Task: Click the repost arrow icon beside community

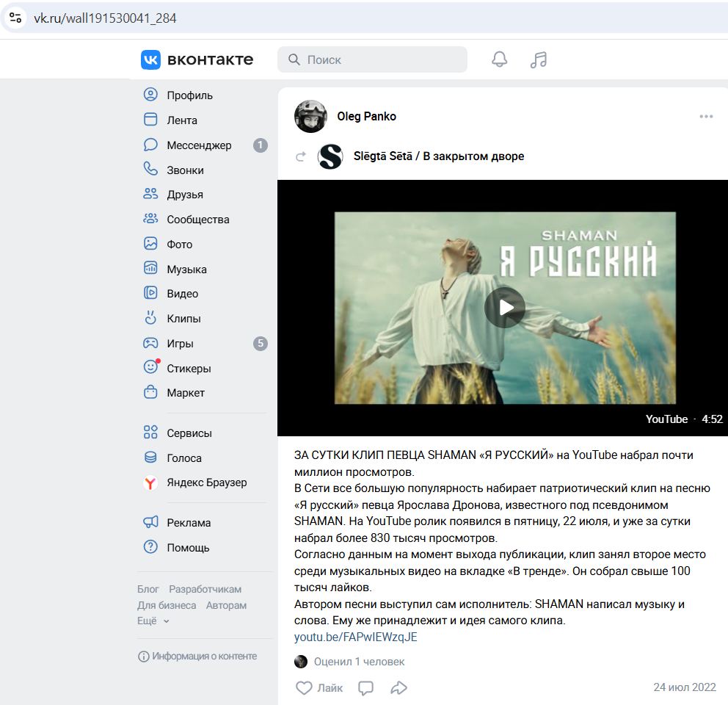Action: [x=301, y=156]
